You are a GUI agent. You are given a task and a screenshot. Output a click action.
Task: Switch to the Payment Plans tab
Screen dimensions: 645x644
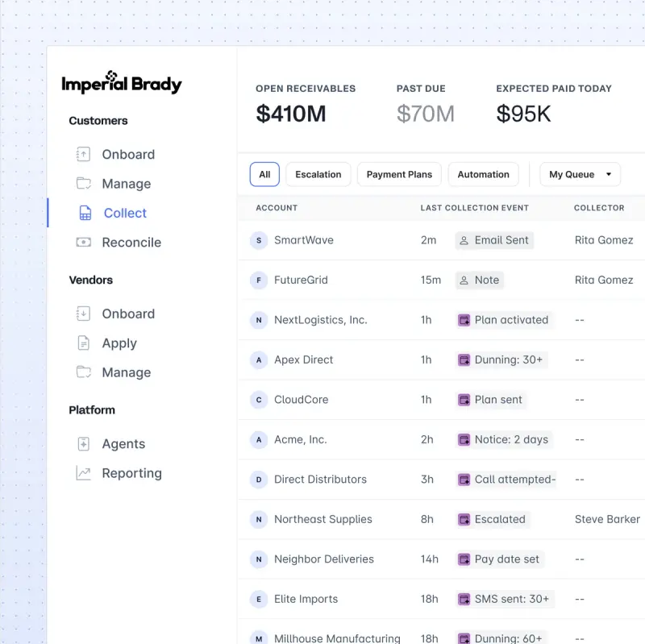click(x=399, y=174)
